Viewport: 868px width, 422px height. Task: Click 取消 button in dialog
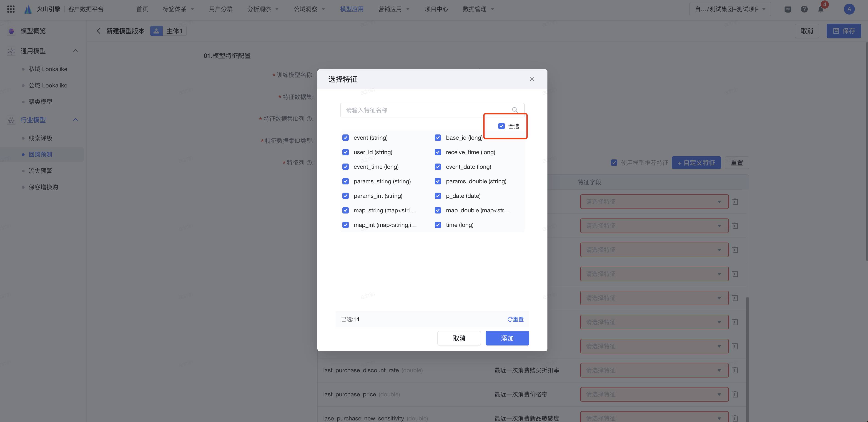pyautogui.click(x=459, y=338)
